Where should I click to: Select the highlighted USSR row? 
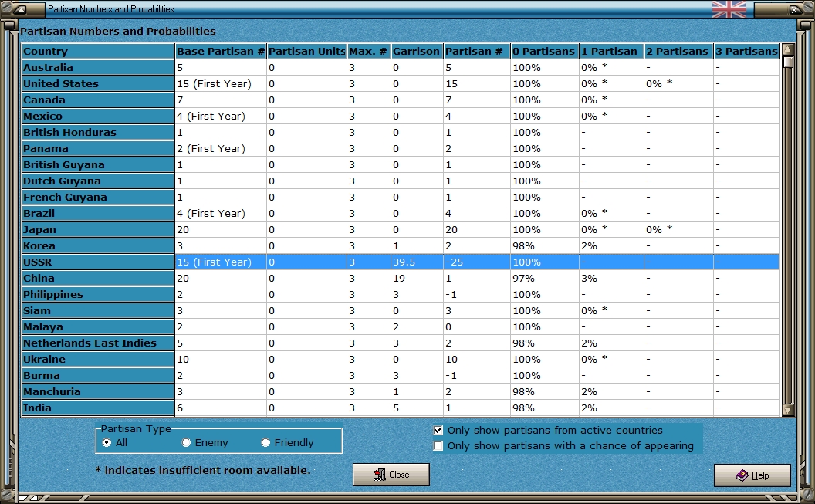point(401,262)
